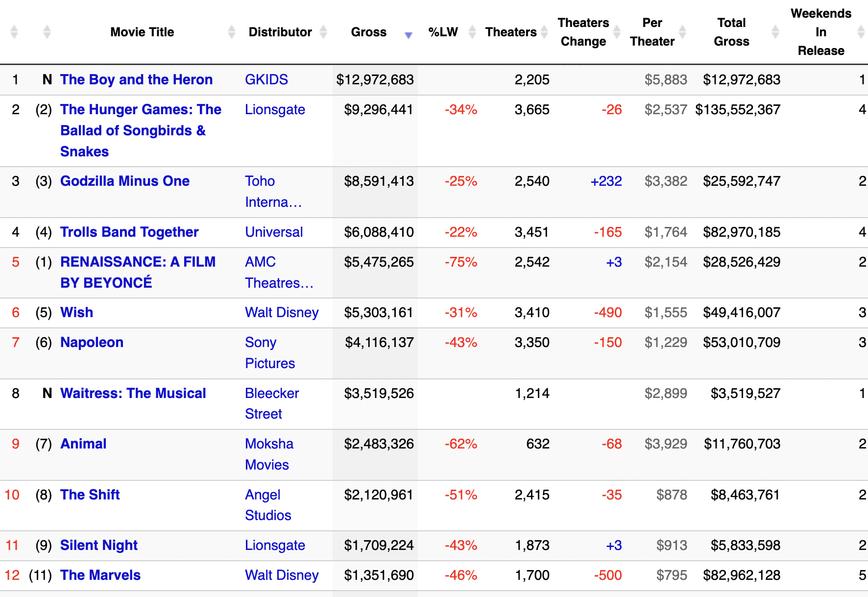Open The Marvels movie link

(100, 575)
